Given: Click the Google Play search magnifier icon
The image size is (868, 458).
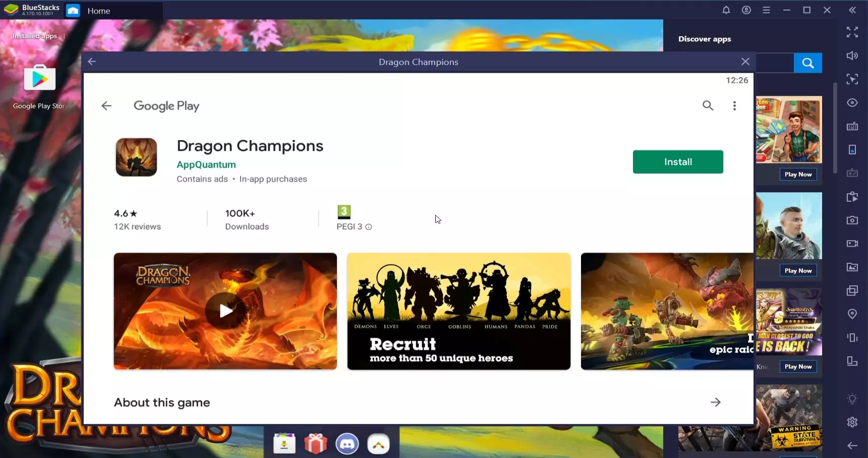Looking at the screenshot, I should coord(708,105).
